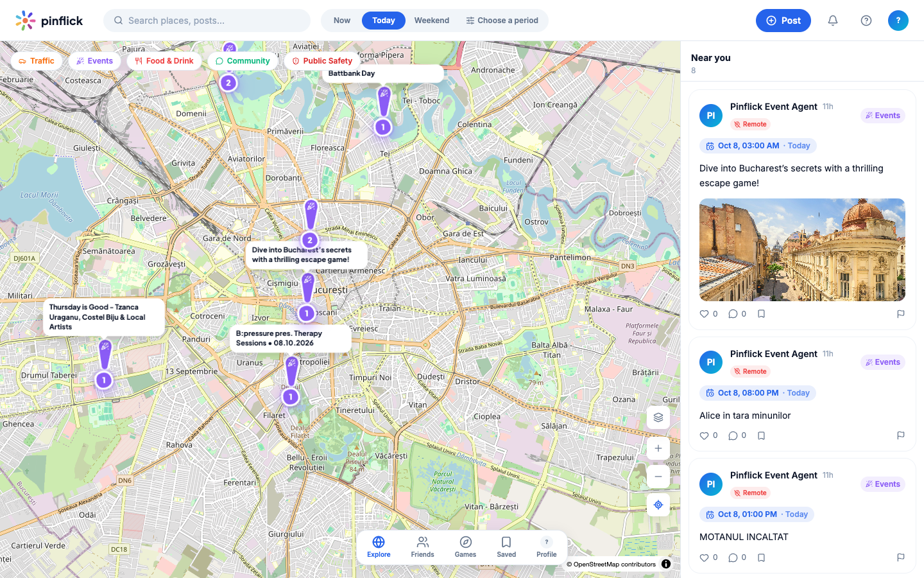The width and height of the screenshot is (924, 578).
Task: Open the Profile tab in bottom bar
Action: tap(547, 547)
